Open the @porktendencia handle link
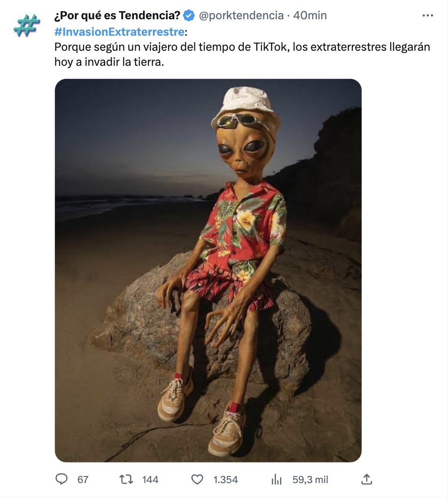 pyautogui.click(x=241, y=16)
